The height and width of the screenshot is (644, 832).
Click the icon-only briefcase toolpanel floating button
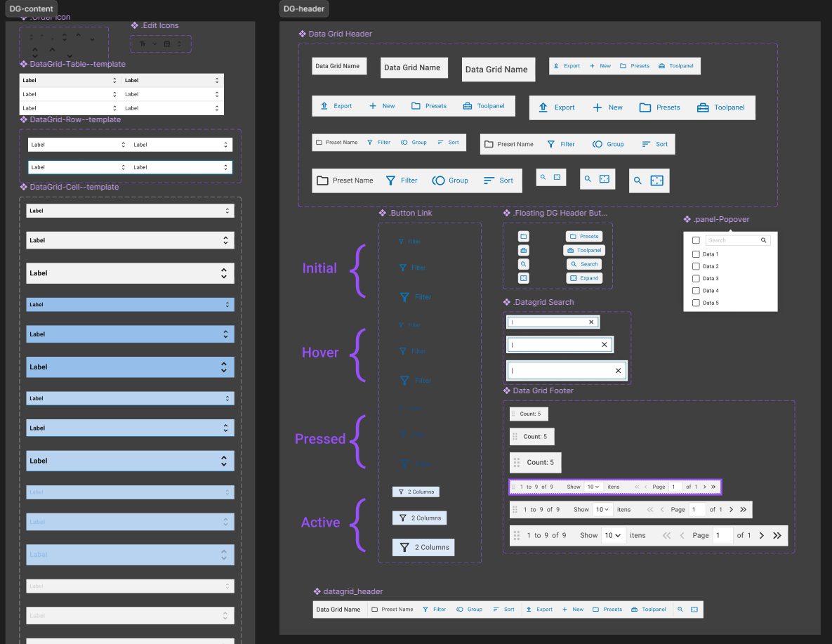click(523, 251)
